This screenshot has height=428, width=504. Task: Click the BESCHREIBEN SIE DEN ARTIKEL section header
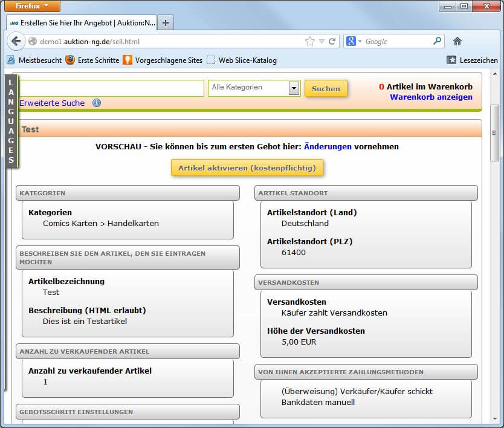128,258
